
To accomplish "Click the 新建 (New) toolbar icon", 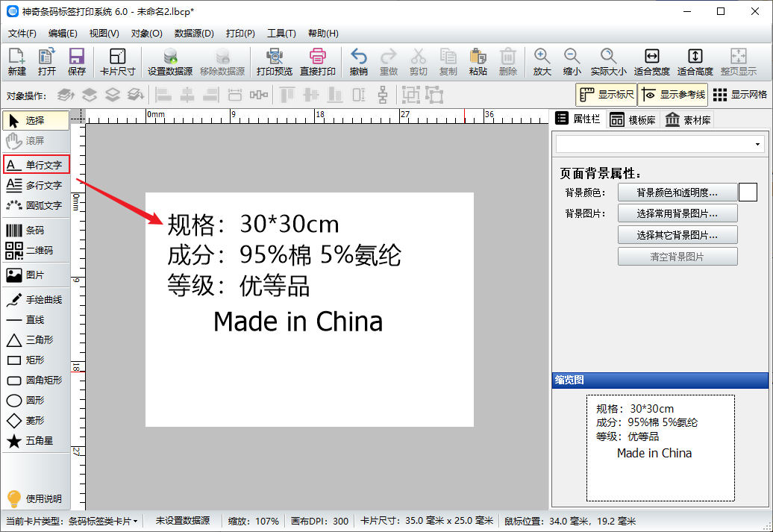I will click(x=16, y=62).
